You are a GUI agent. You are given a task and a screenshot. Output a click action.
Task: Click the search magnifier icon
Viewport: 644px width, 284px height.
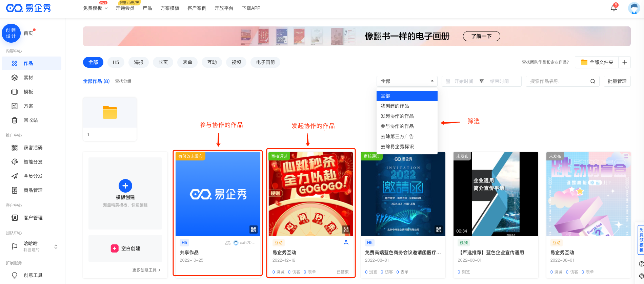pyautogui.click(x=593, y=81)
